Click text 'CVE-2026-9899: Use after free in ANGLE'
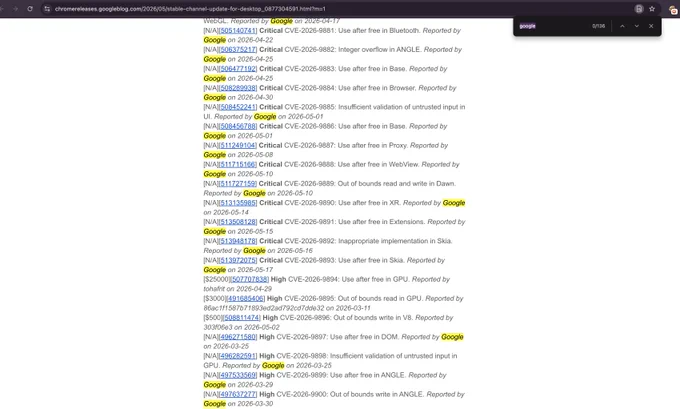The image size is (680, 409). point(341,375)
